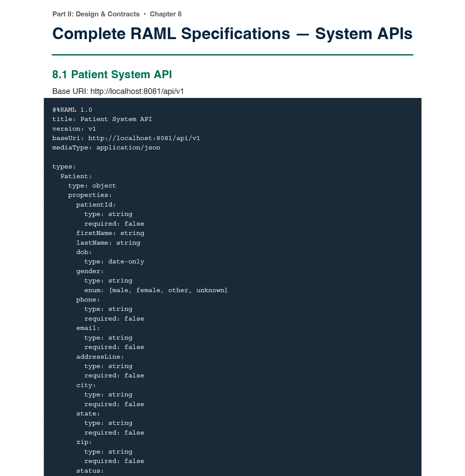465x476 pixels.
Task: Click the gender enum values list
Action: pyautogui.click(x=168, y=290)
